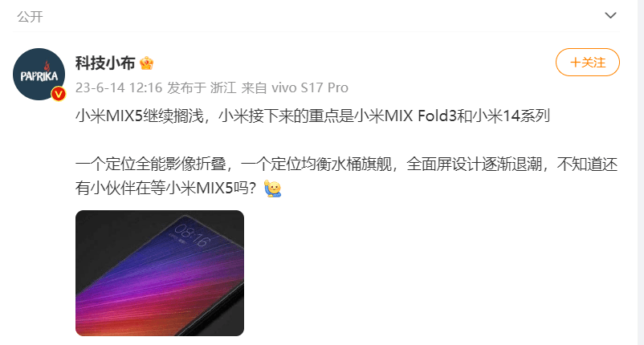Click the vertical scrollbar at right edge

coord(641,172)
